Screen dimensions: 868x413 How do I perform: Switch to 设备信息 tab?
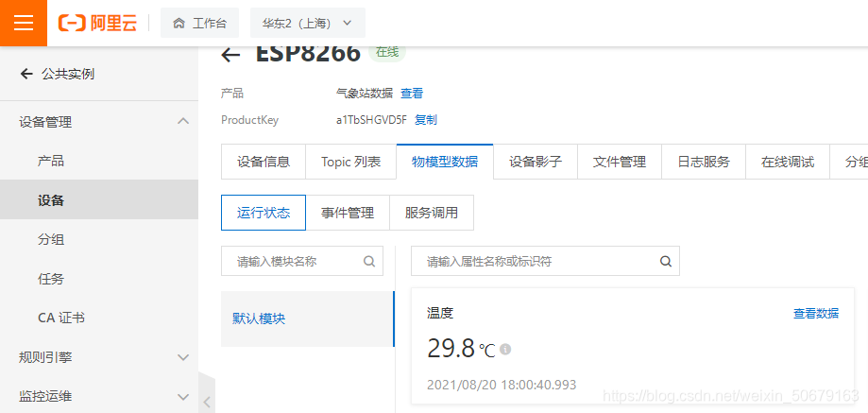pos(264,162)
